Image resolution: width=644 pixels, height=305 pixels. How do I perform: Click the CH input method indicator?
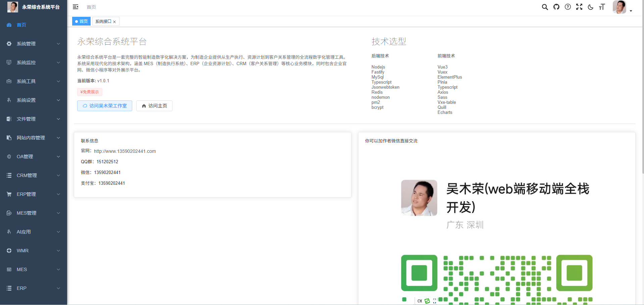(x=420, y=301)
